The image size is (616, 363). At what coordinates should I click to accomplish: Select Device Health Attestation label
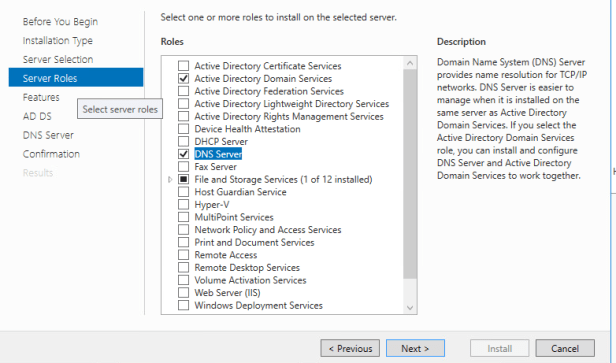[248, 129]
